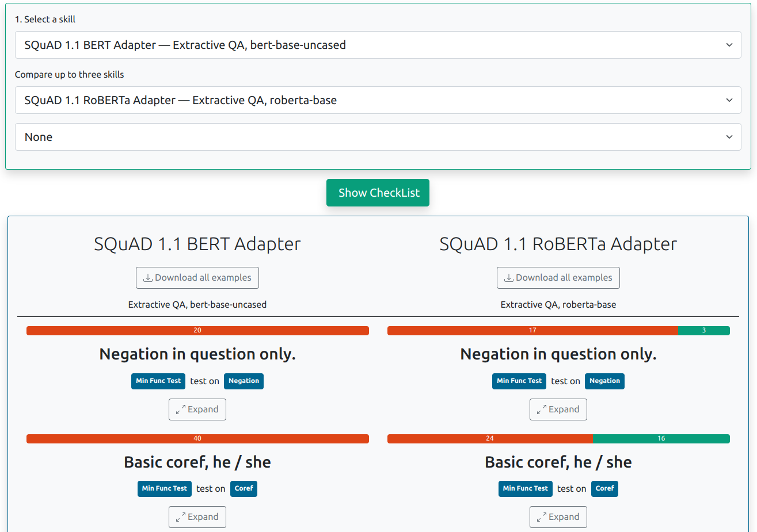The width and height of the screenshot is (757, 532).
Task: Click BERT 'Negation in question only.' title
Action: pyautogui.click(x=197, y=354)
